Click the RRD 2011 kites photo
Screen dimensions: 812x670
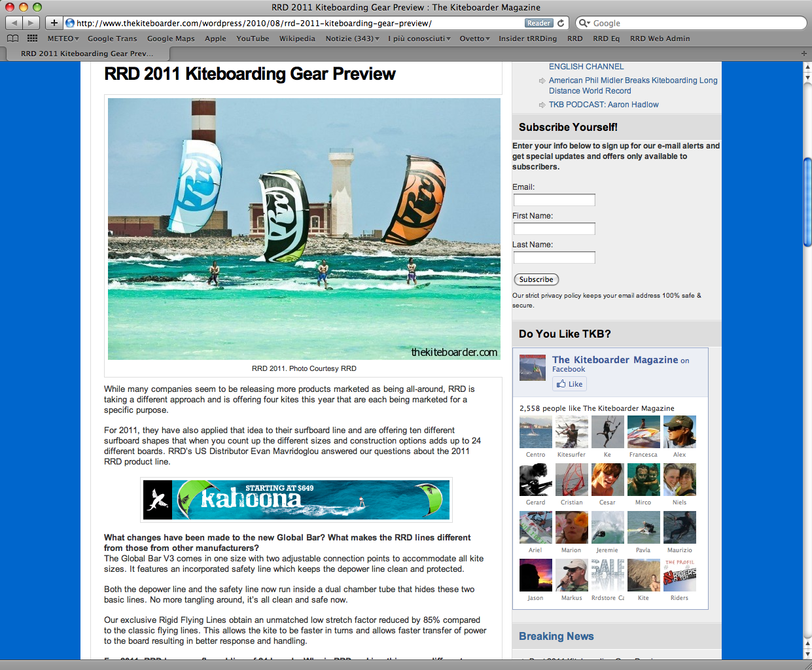coord(304,229)
